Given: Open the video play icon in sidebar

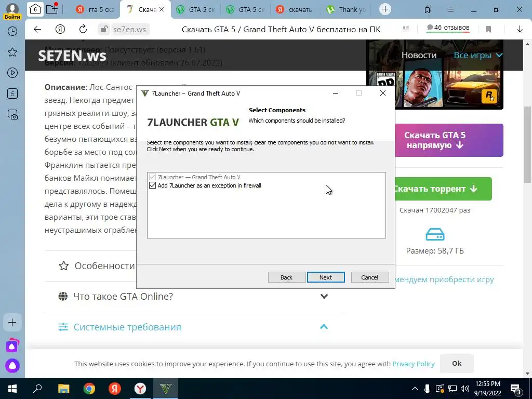Looking at the screenshot, I should [12, 73].
